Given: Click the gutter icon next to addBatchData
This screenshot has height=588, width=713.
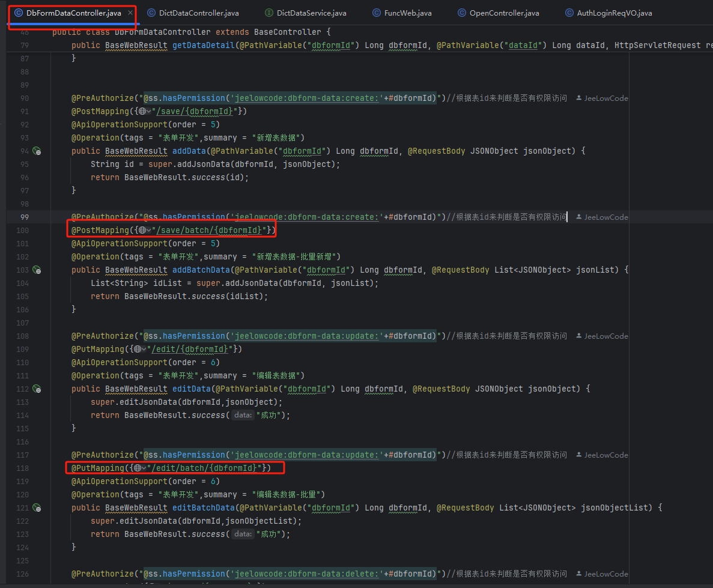Looking at the screenshot, I should click(x=37, y=270).
